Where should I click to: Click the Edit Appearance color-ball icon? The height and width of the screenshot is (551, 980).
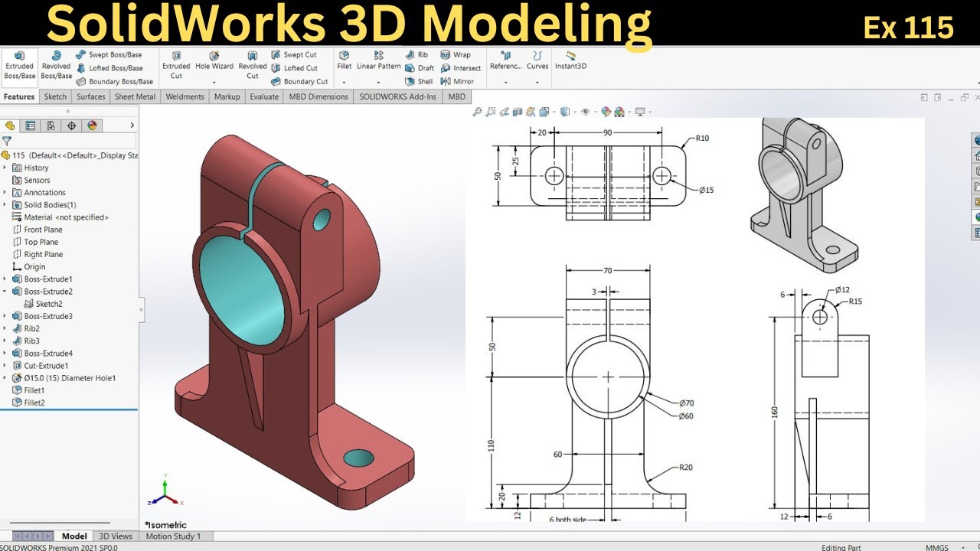(606, 112)
